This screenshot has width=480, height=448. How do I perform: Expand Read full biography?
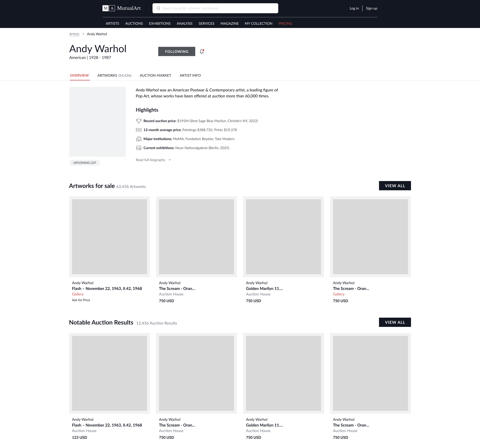click(150, 160)
